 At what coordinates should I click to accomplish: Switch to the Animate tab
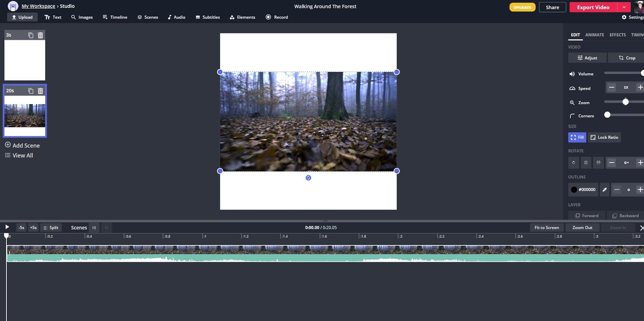click(594, 35)
